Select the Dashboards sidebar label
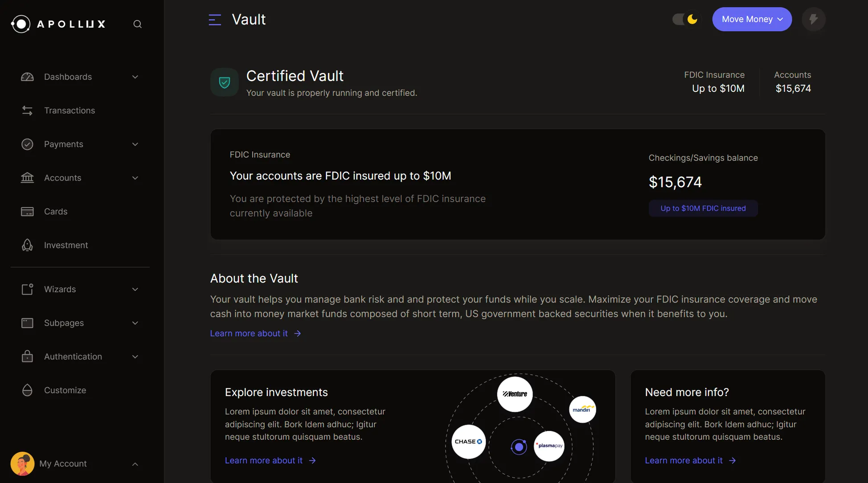 click(x=68, y=77)
